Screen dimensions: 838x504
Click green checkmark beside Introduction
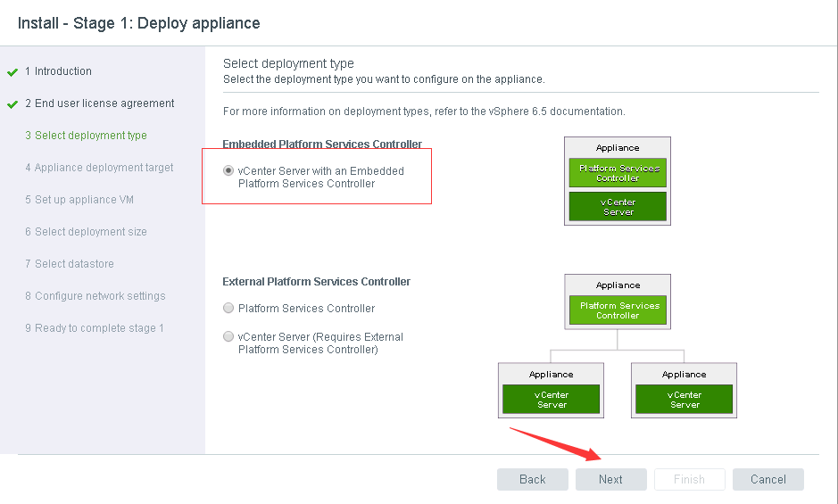[x=12, y=72]
